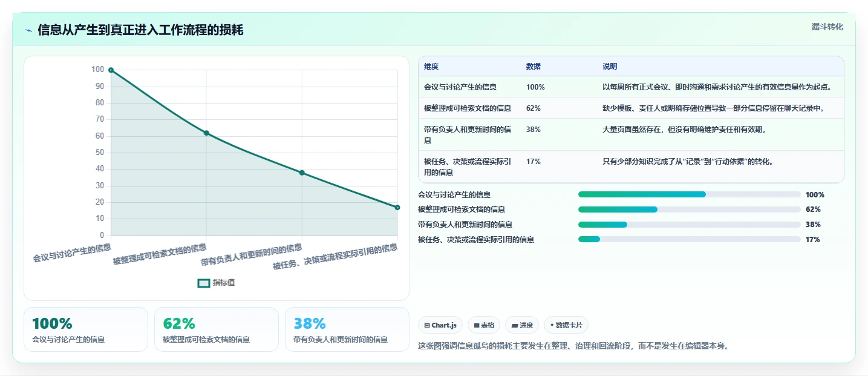Click the lightning icon beside the panel title

29,30
